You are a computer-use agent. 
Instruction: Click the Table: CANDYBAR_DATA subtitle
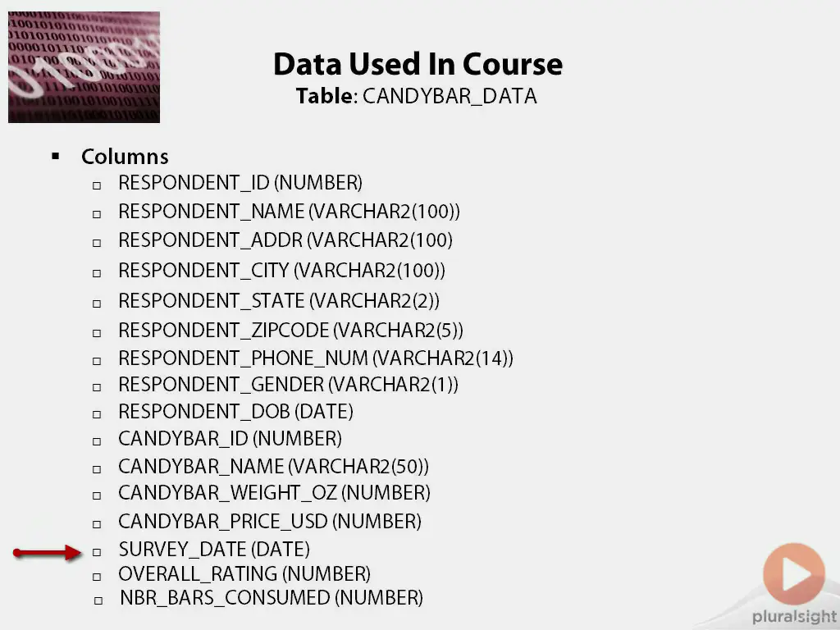pos(417,96)
